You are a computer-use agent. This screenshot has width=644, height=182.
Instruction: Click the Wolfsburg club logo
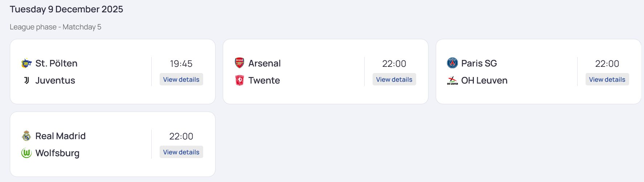click(26, 153)
